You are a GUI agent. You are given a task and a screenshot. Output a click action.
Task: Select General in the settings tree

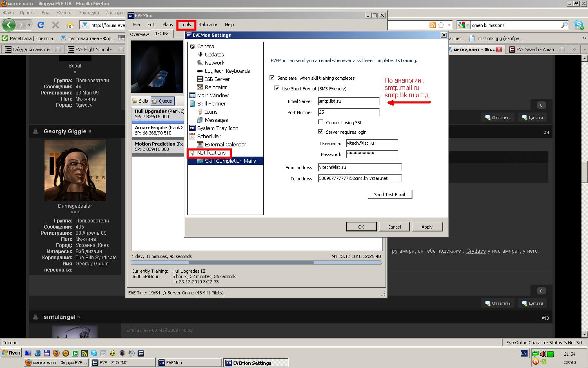coord(206,47)
